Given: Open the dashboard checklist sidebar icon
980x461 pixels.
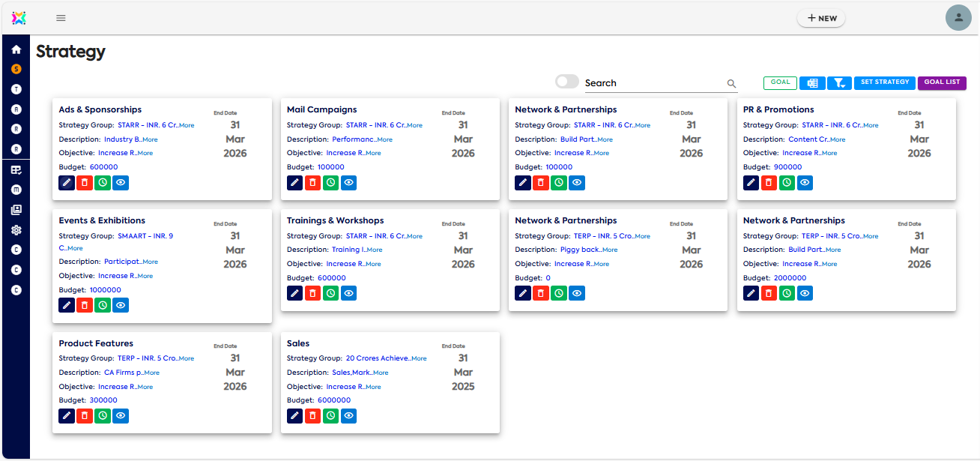Looking at the screenshot, I should click(x=16, y=170).
